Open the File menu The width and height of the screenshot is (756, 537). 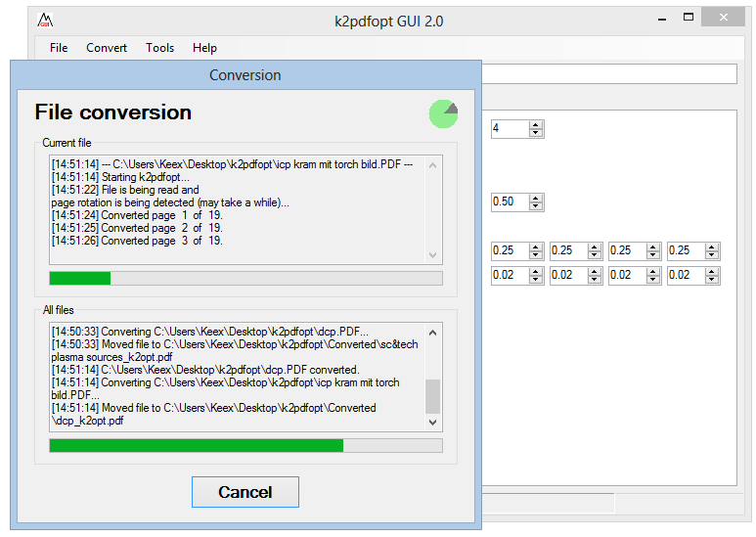pyautogui.click(x=59, y=48)
